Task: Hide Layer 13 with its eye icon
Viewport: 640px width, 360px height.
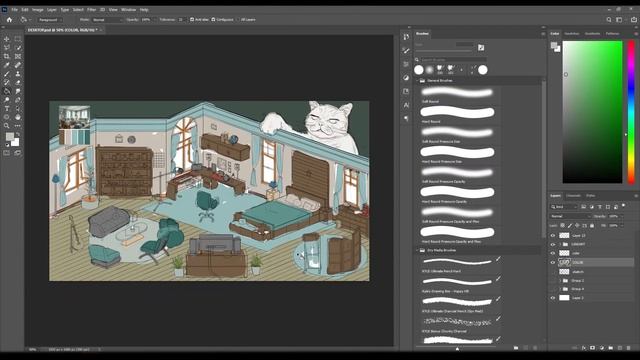Action: pyautogui.click(x=553, y=236)
